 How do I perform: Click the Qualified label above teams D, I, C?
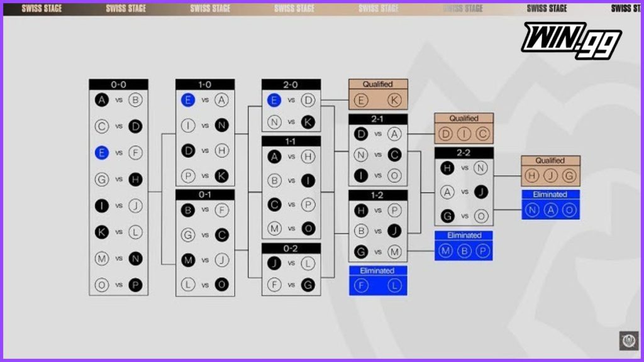464,118
